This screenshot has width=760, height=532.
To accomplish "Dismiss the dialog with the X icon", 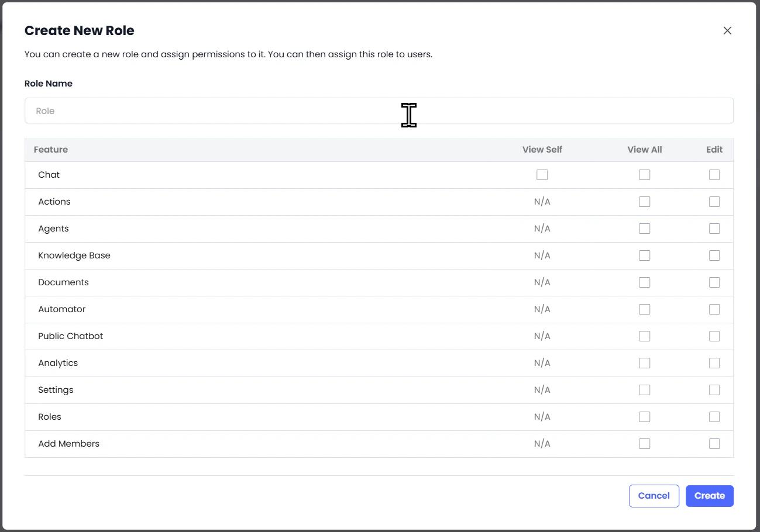I will [727, 30].
